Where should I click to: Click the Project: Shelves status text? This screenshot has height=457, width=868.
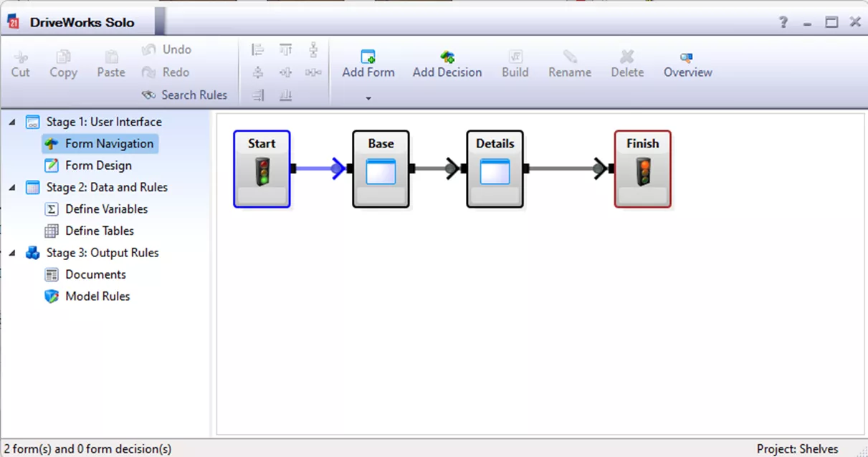797,449
